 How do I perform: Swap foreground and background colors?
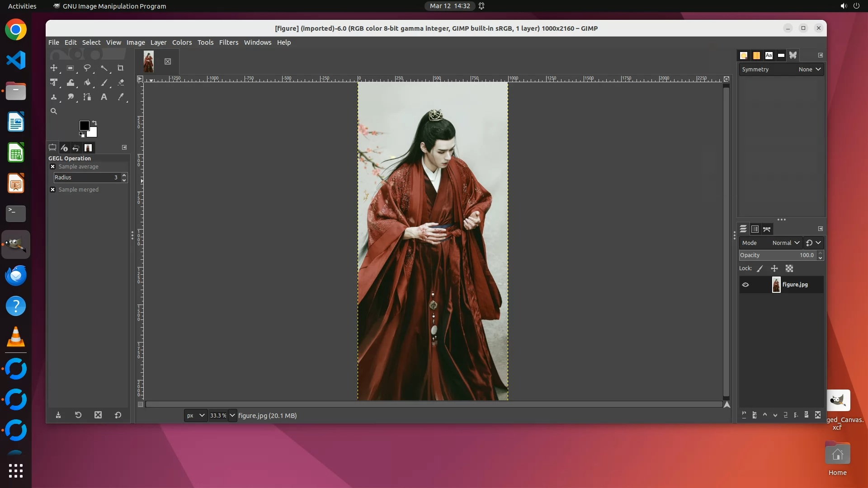(94, 123)
